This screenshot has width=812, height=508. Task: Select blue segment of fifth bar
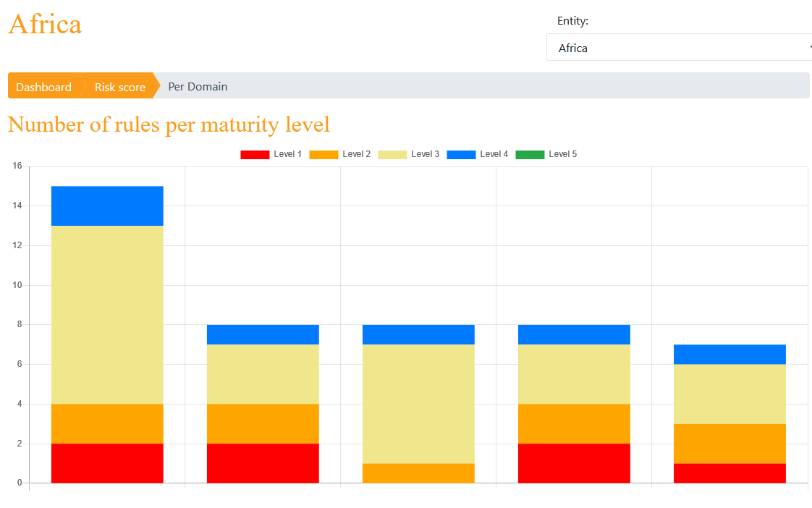[x=729, y=354]
